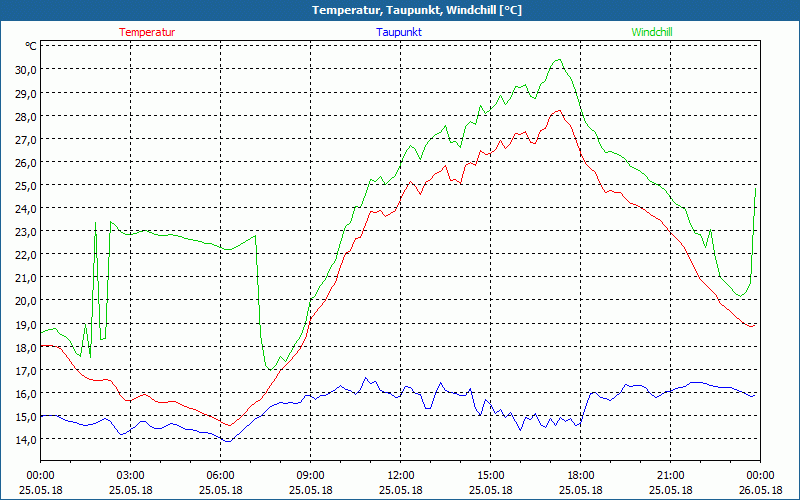Click the 09:00 time axis label
This screenshot has width=800, height=500.
(310, 476)
